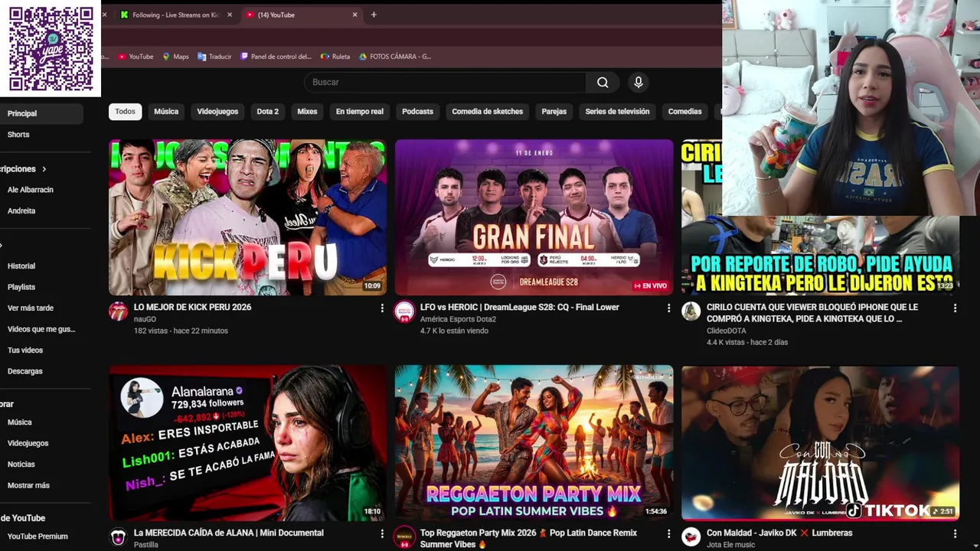Expand the Suscripciones section chevron
Viewport: 980px width, 551px height.
coord(44,169)
